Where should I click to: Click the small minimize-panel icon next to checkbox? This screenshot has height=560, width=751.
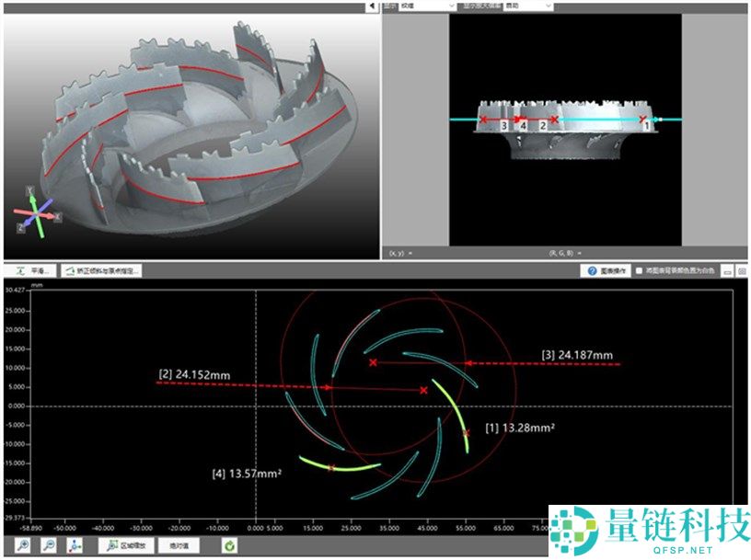tap(727, 271)
